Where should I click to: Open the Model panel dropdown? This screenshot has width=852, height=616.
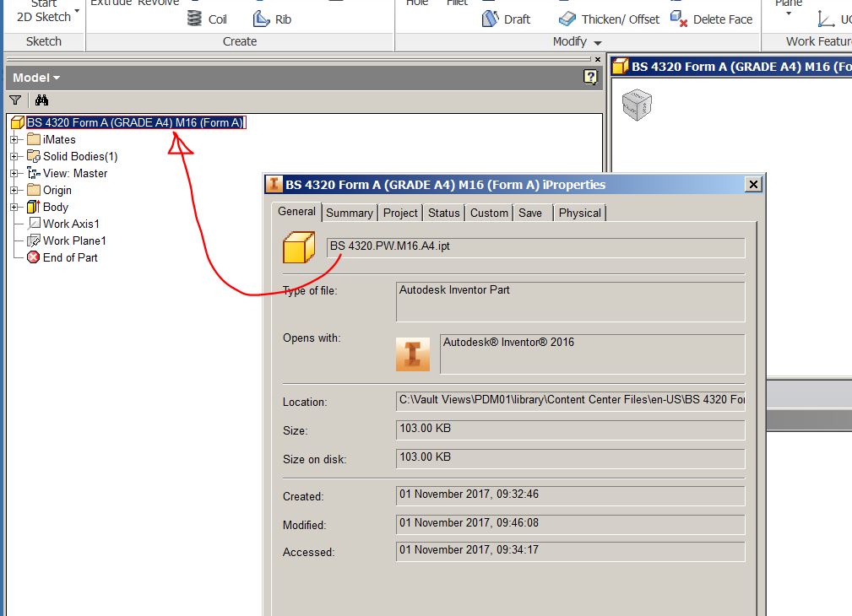pyautogui.click(x=34, y=77)
